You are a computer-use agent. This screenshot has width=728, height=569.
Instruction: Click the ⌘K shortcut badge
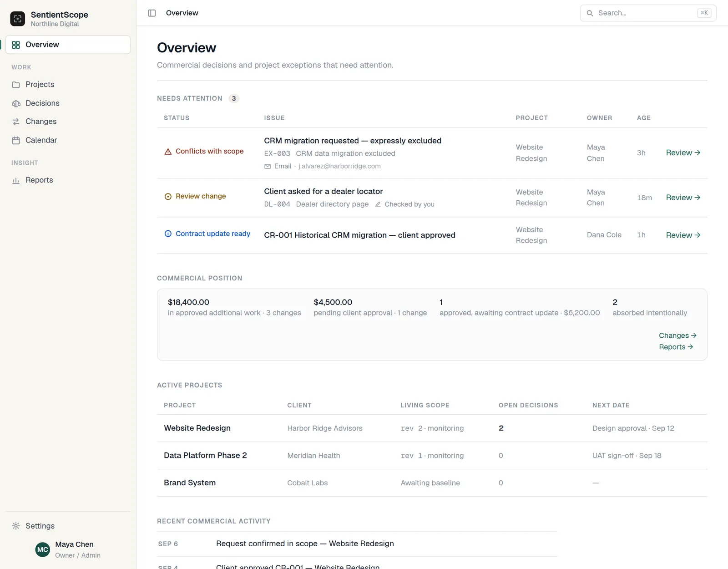tap(704, 13)
